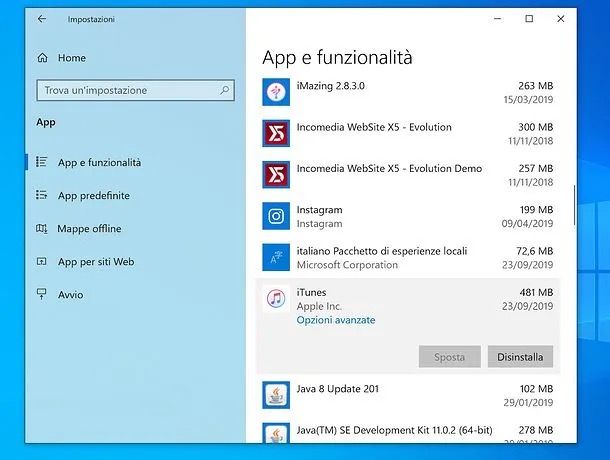Click the Sposta button

click(450, 357)
